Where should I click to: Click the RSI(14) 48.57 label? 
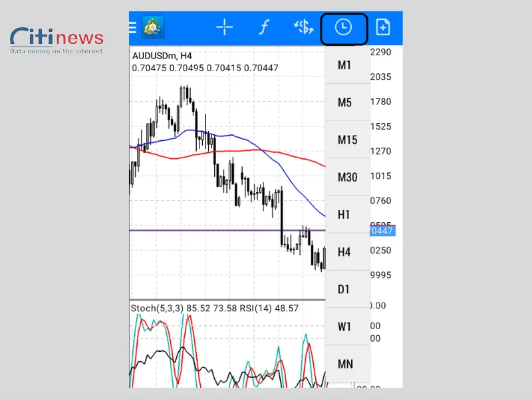pos(269,309)
